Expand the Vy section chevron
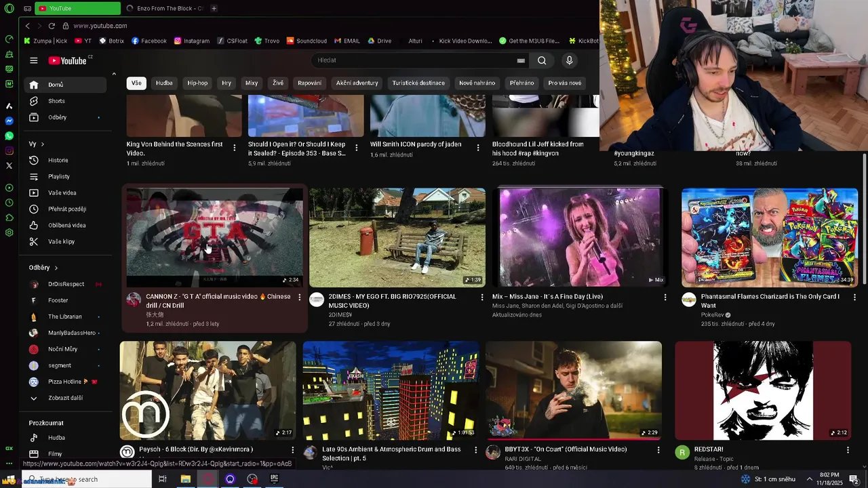This screenshot has width=868, height=488. tap(42, 144)
